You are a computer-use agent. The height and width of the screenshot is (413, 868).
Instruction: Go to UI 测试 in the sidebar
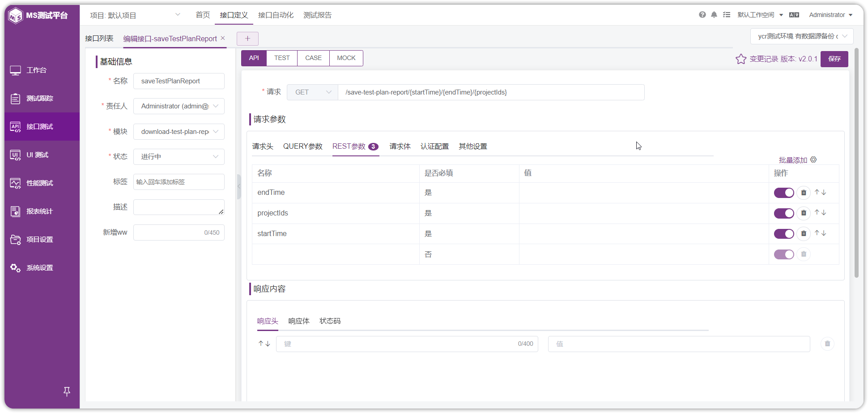[x=42, y=155]
